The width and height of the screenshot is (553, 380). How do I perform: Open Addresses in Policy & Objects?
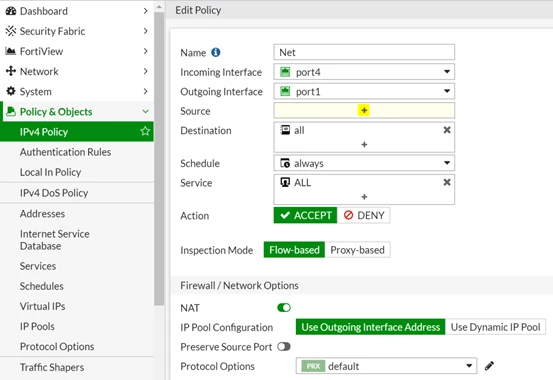click(x=42, y=214)
